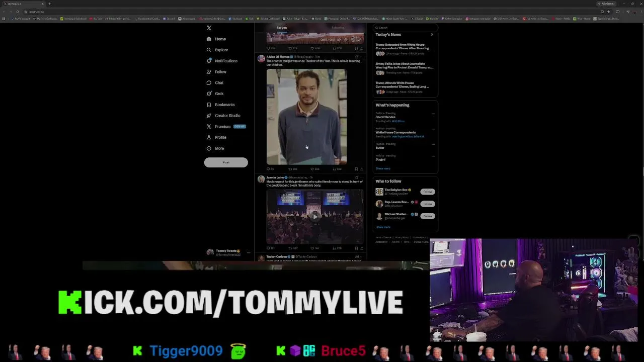Image resolution: width=644 pixels, height=362 pixels.
Task: Repost the A Man Of Memes post
Action: pyautogui.click(x=292, y=169)
